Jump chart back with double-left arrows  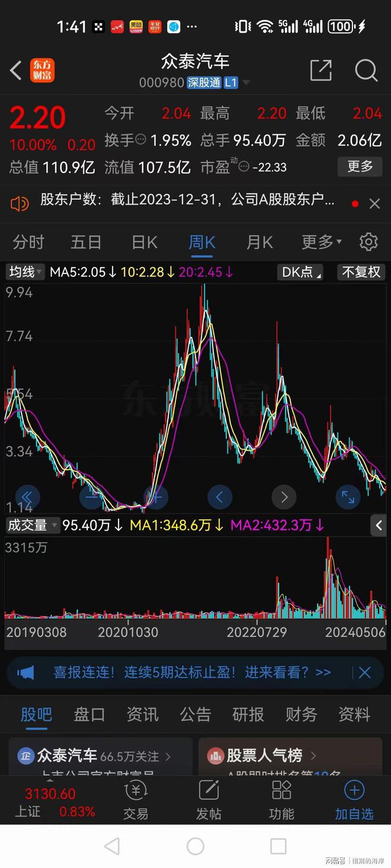click(x=27, y=497)
